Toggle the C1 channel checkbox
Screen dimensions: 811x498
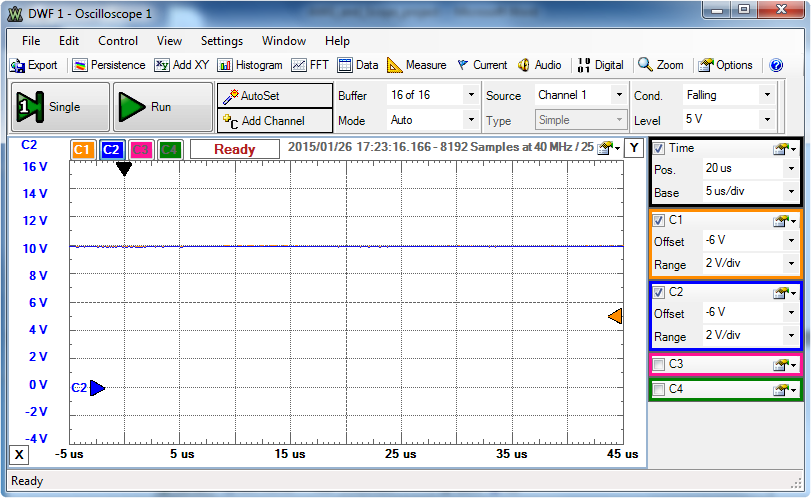click(658, 220)
